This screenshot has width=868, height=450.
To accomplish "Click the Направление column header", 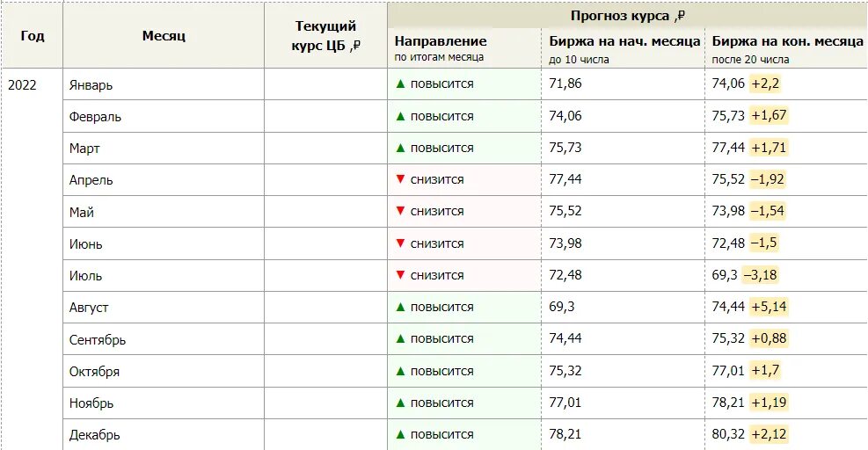I will pos(441,41).
